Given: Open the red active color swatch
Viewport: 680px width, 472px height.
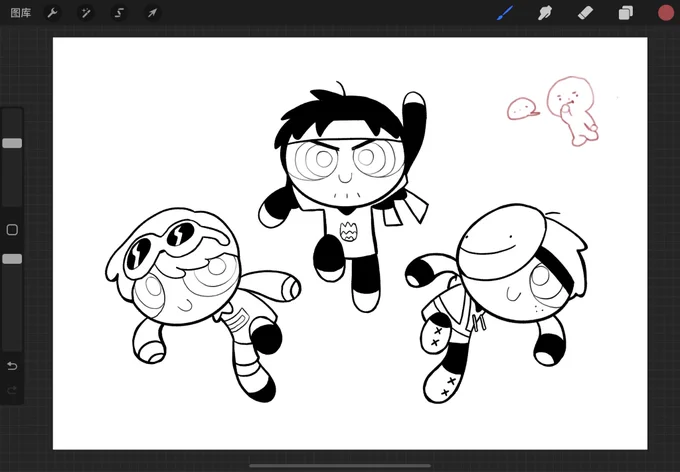Looking at the screenshot, I should pyautogui.click(x=666, y=13).
